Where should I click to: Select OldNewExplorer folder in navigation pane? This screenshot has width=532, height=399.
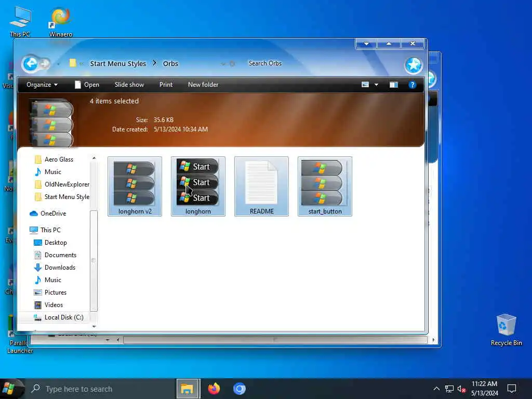point(62,184)
